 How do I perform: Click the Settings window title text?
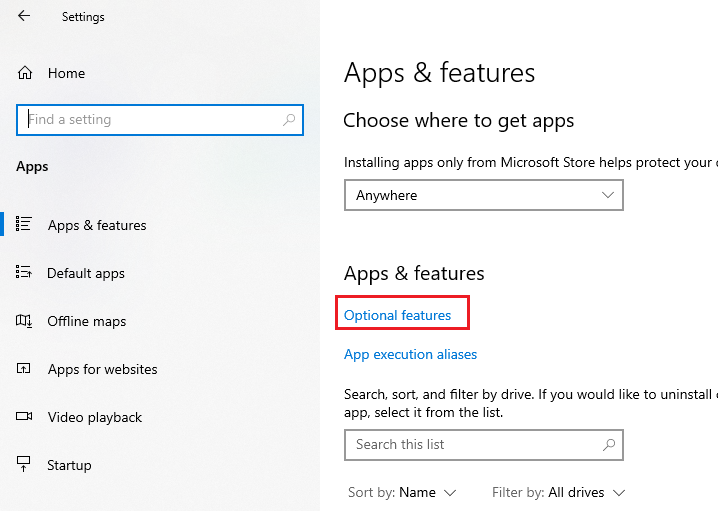point(83,17)
